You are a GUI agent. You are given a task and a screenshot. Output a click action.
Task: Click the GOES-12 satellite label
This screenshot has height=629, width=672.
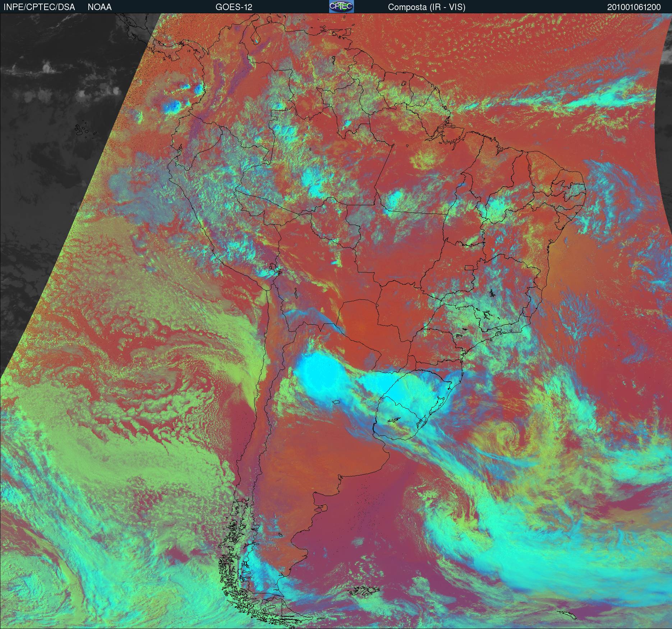(x=234, y=7)
